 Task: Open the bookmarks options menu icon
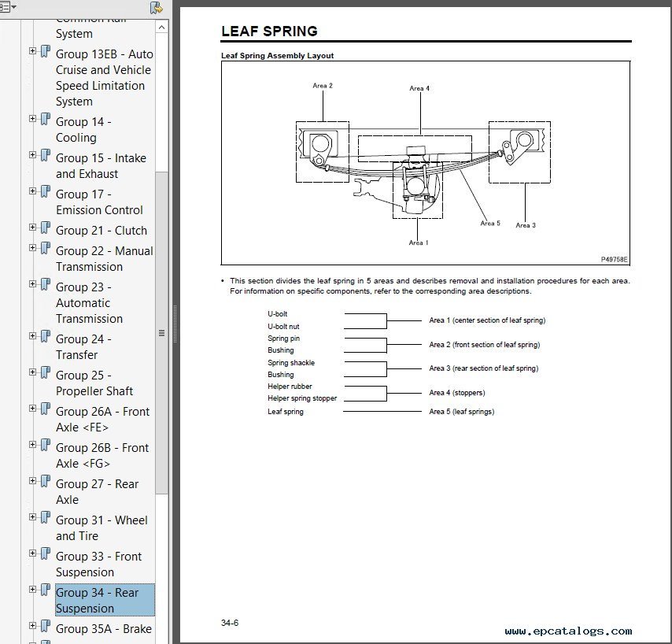pyautogui.click(x=8, y=7)
